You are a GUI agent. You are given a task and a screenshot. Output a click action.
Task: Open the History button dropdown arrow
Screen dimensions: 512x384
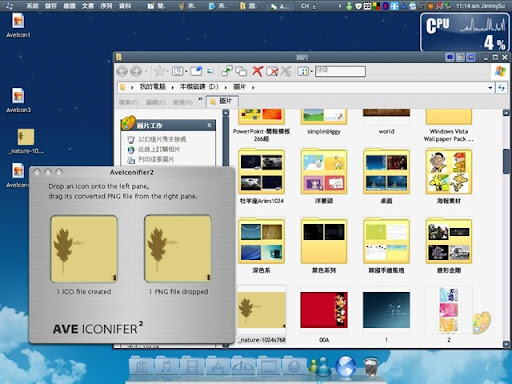tap(186, 71)
